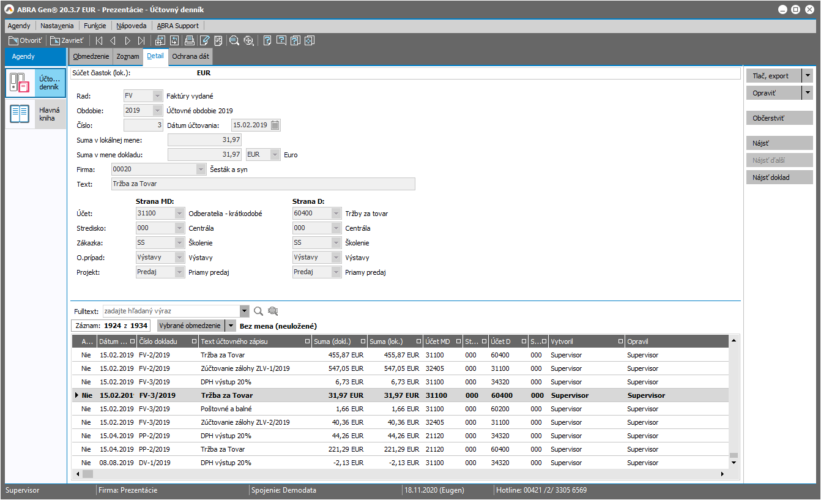The width and height of the screenshot is (821, 500).
Task: Go to last record in toolbar
Action: tap(143, 41)
